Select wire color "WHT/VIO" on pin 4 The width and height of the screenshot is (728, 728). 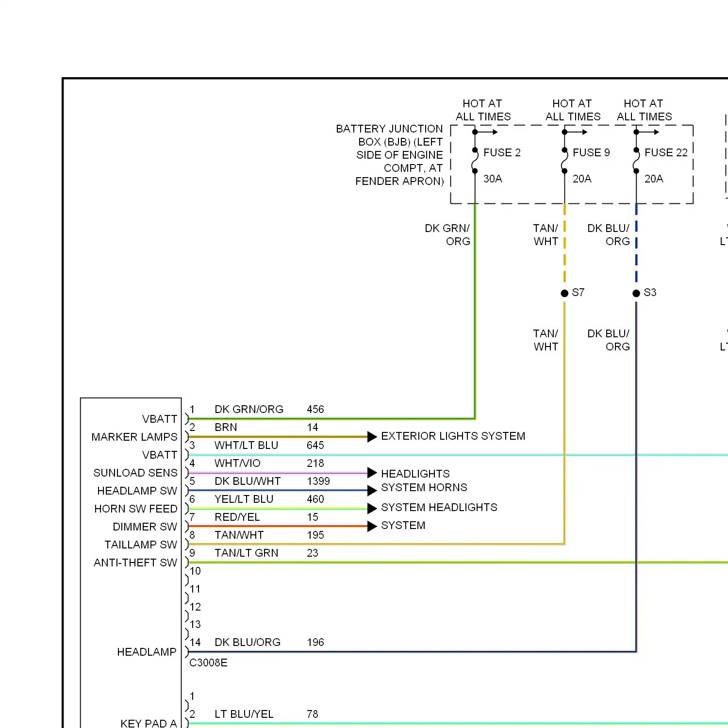(237, 463)
